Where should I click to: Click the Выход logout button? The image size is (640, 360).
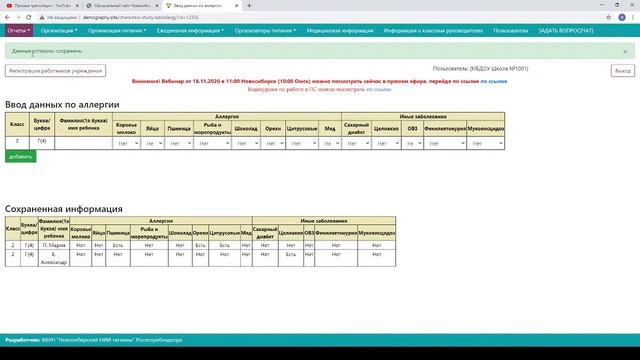point(622,71)
